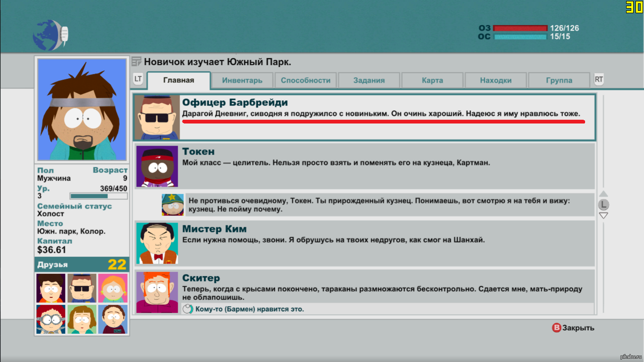644x362 pixels.
Task: Click the experience level progress bar
Action: [99, 196]
